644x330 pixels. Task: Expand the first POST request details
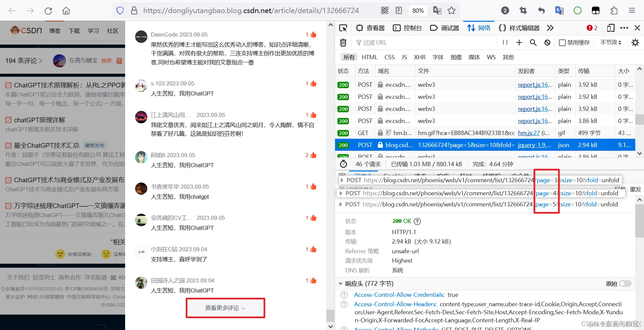[342, 180]
